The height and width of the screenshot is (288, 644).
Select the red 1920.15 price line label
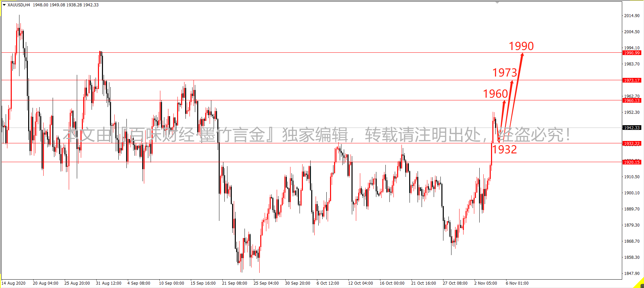(632, 162)
